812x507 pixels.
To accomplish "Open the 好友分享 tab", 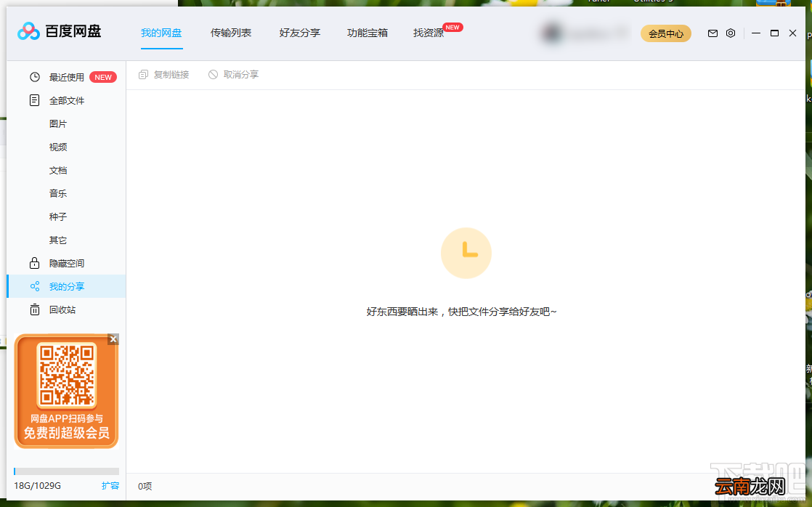I will pyautogui.click(x=300, y=33).
